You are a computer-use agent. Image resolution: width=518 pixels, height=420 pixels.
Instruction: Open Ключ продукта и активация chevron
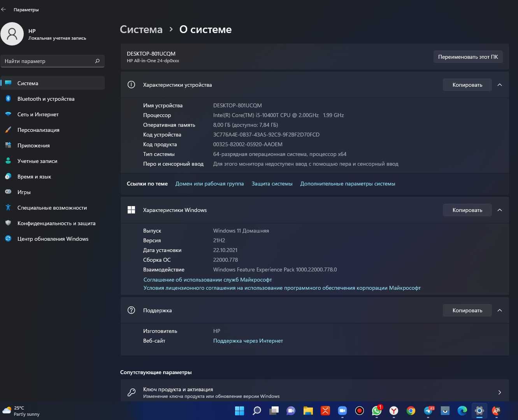500,392
